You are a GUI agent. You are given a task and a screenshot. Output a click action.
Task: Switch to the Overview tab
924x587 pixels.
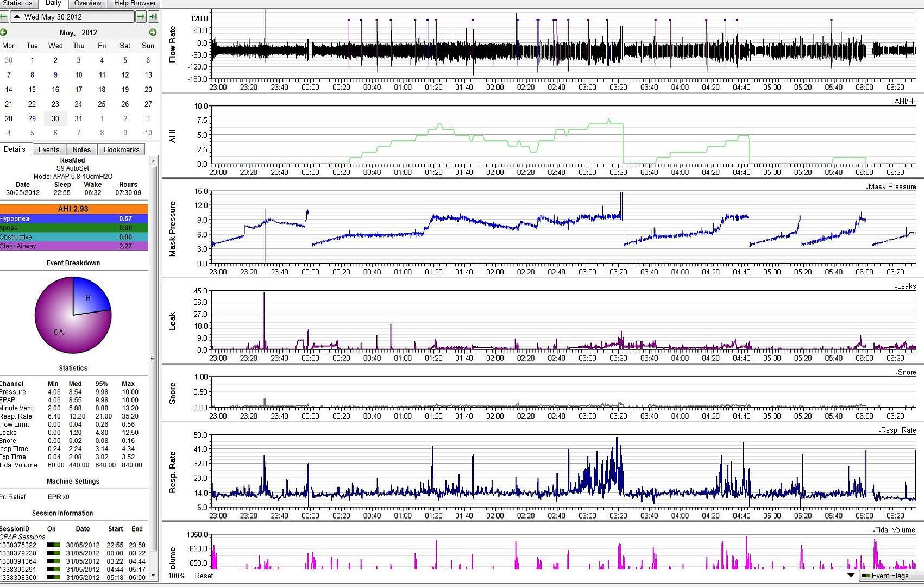(87, 3)
